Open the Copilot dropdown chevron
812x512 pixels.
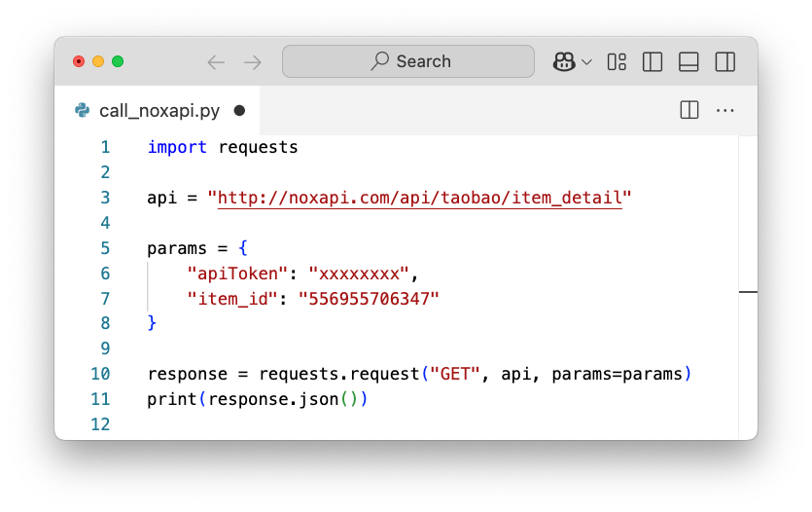pos(586,62)
